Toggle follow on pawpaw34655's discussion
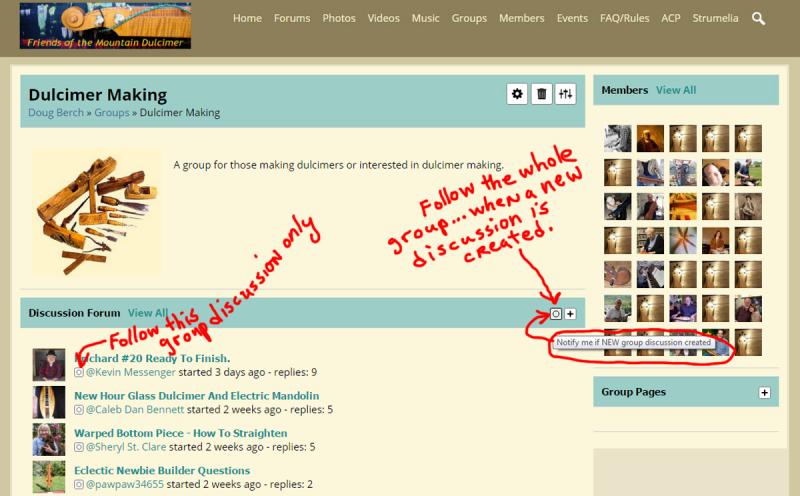This screenshot has height=496, width=800. pyautogui.click(x=79, y=484)
